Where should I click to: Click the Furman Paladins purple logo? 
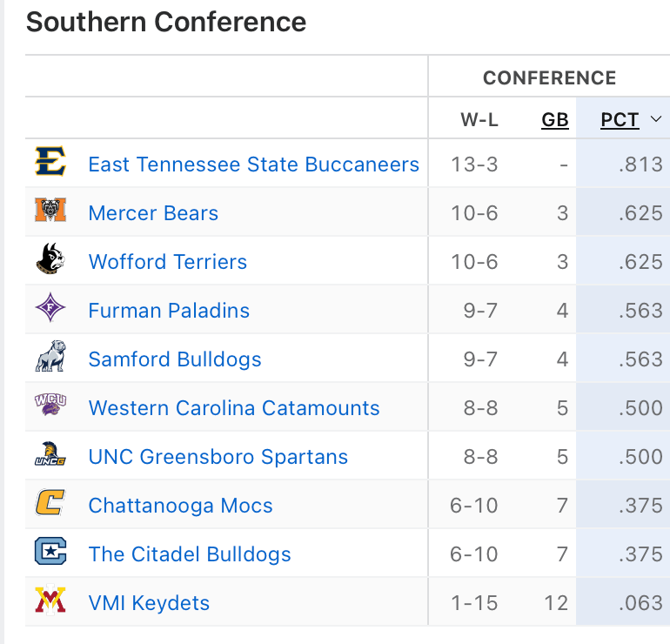tap(50, 309)
